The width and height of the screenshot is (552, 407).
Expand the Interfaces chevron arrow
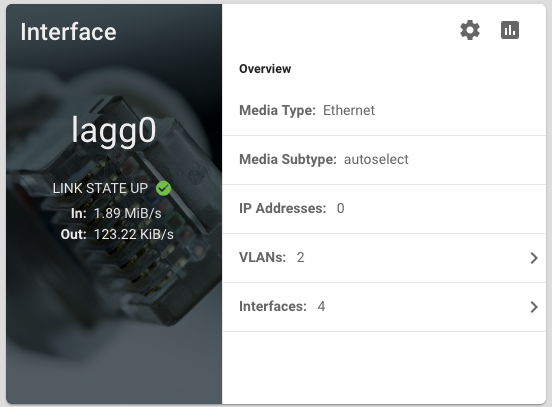pyautogui.click(x=534, y=307)
